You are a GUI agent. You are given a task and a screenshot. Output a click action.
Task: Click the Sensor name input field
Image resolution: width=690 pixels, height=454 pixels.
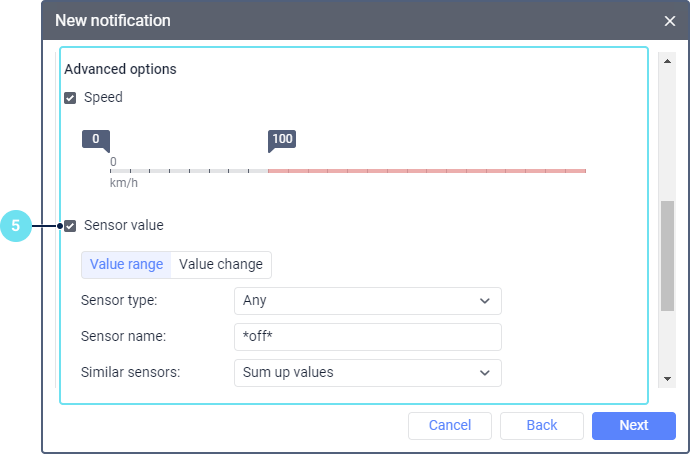(366, 336)
